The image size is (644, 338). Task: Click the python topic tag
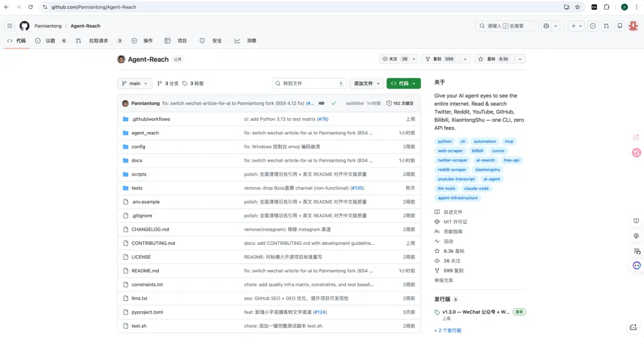444,142
